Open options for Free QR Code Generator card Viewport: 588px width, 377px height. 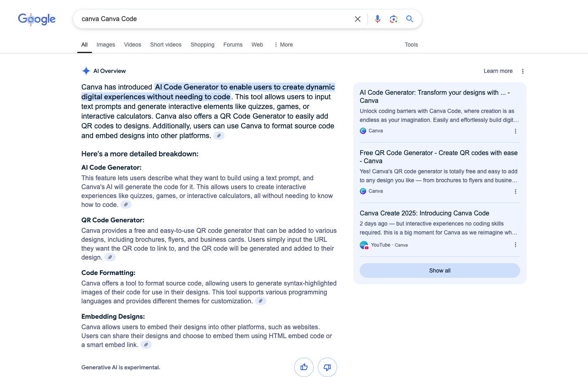[516, 192]
